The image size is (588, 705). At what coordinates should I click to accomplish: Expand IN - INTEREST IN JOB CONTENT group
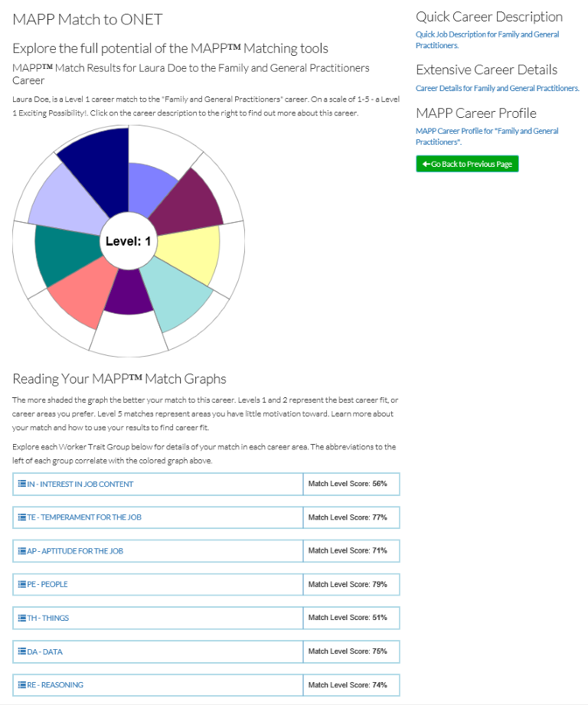[158, 485]
